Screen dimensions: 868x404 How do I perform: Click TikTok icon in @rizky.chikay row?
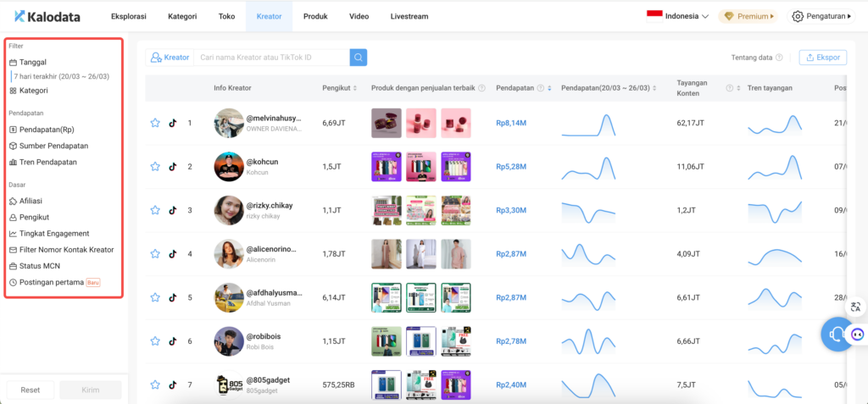tap(172, 210)
